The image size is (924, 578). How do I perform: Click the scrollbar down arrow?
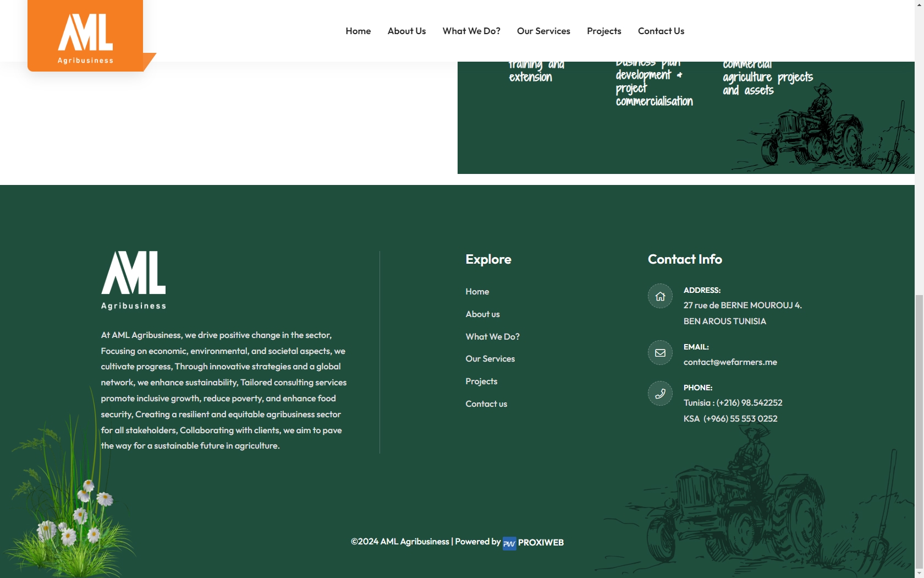point(919,573)
